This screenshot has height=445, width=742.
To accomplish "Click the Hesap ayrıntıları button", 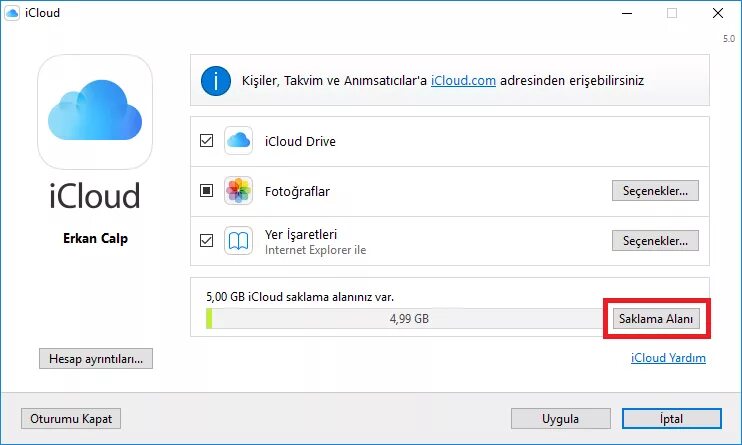I will click(95, 358).
